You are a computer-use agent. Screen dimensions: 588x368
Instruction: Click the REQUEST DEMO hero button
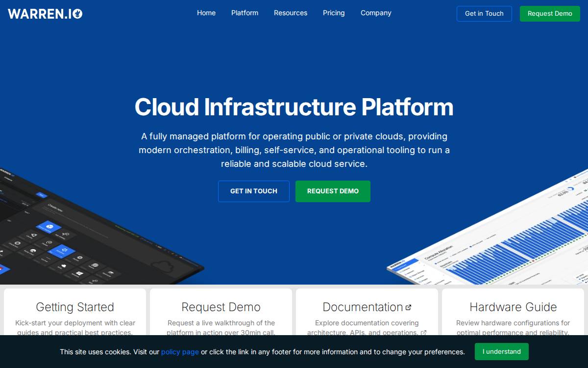click(333, 191)
